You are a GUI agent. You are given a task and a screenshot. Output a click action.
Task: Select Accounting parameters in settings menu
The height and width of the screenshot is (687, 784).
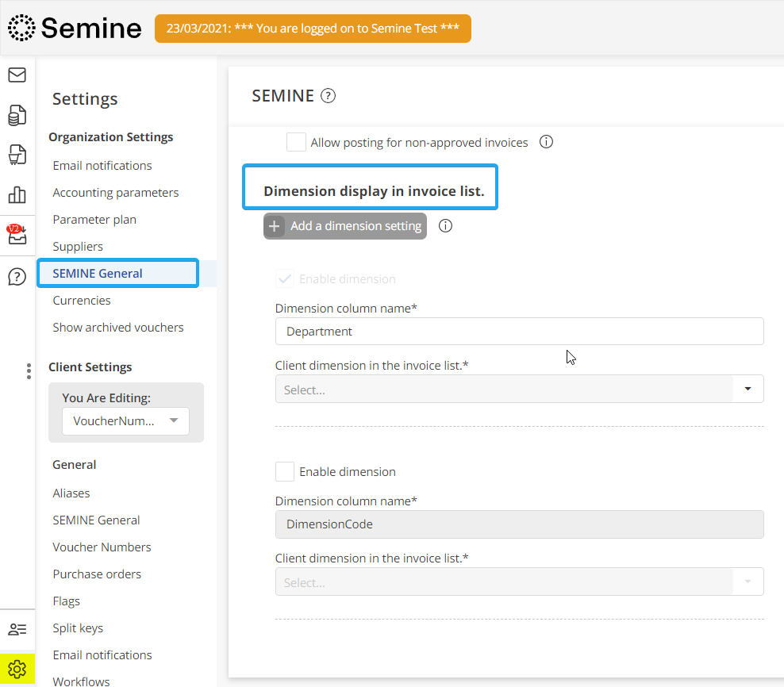[116, 193]
